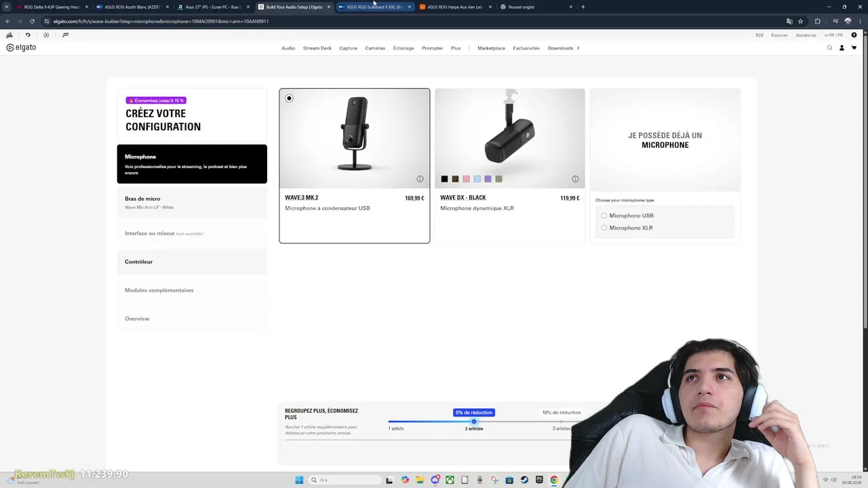Choose the black Wave DX color swatch
Screen dimensions: 868x488
444,179
